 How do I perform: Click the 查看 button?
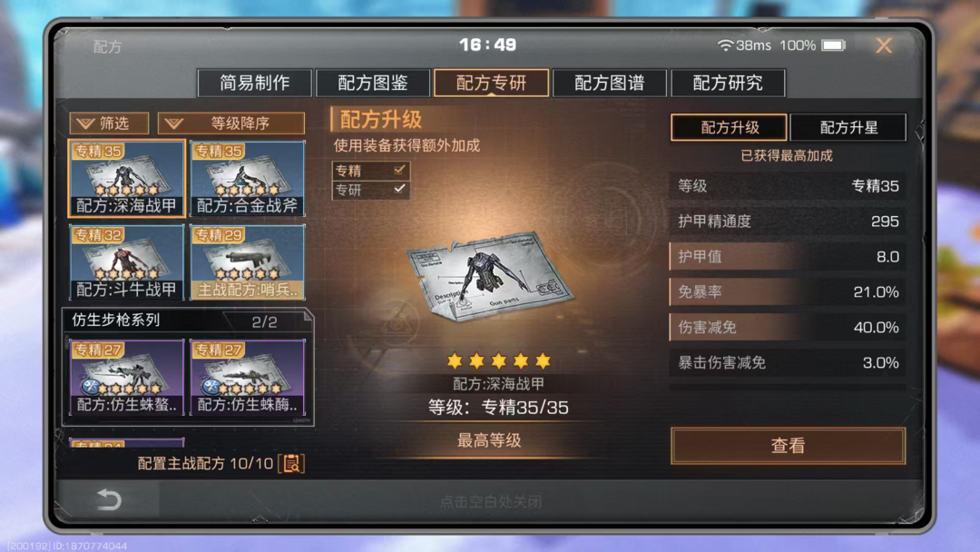(x=789, y=446)
